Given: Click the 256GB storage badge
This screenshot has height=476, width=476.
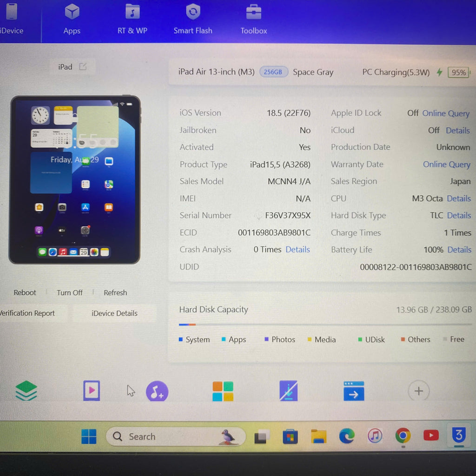Looking at the screenshot, I should 273,72.
